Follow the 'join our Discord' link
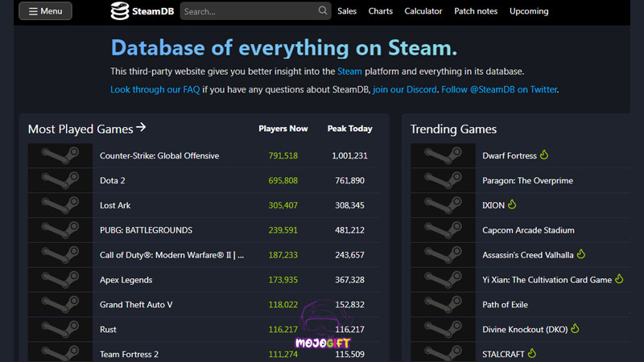Screen dimensions: 644x362 (405, 89)
